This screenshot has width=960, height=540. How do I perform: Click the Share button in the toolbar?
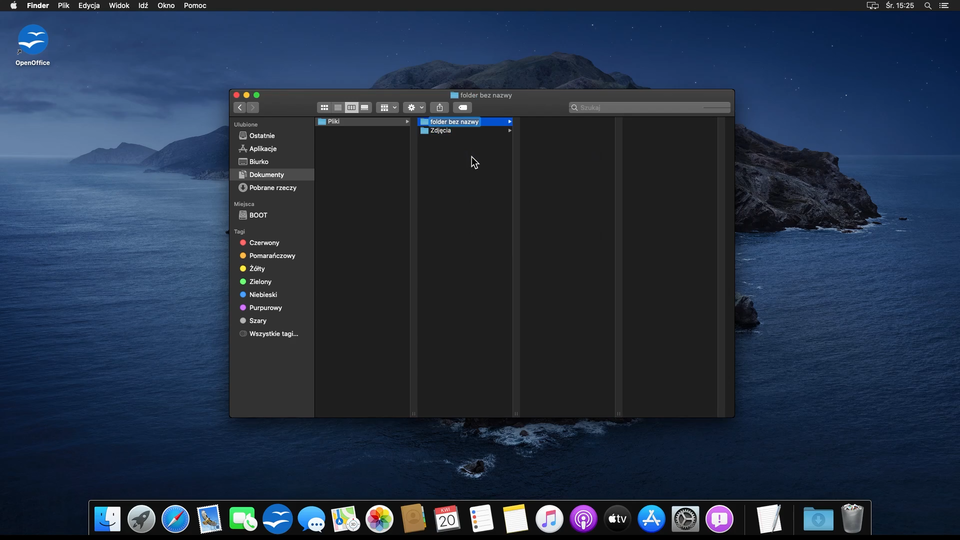[440, 107]
